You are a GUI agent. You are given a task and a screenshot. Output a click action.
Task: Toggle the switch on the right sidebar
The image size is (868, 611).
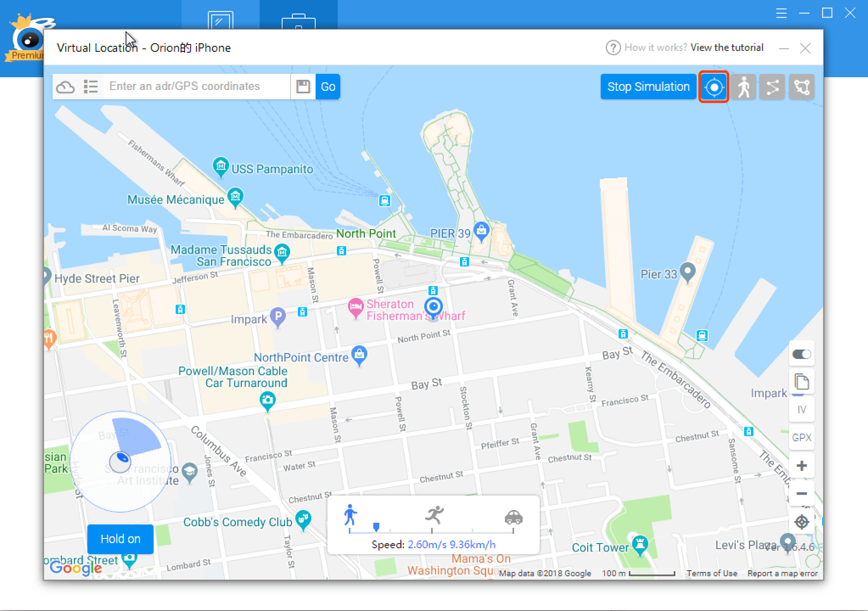coord(801,354)
